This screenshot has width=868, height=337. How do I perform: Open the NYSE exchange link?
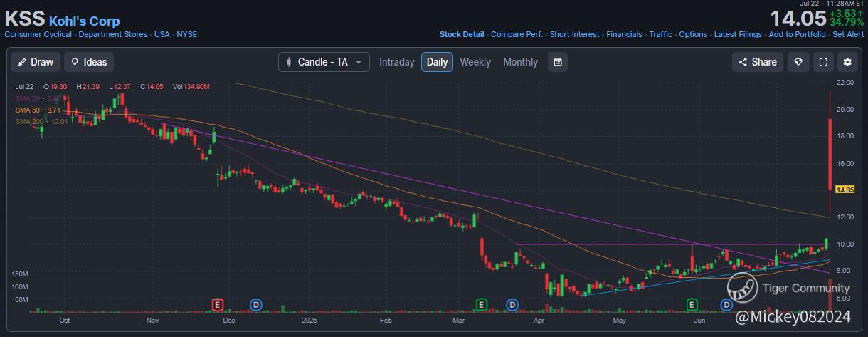pos(187,34)
